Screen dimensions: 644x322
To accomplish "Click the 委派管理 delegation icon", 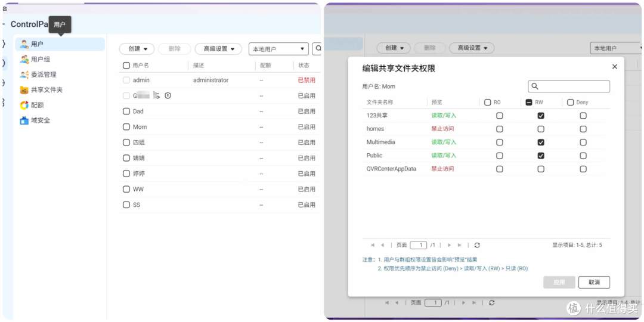I will (24, 75).
